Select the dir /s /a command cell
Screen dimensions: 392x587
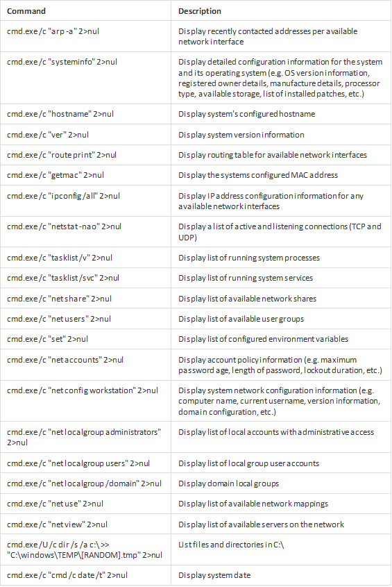coord(85,549)
